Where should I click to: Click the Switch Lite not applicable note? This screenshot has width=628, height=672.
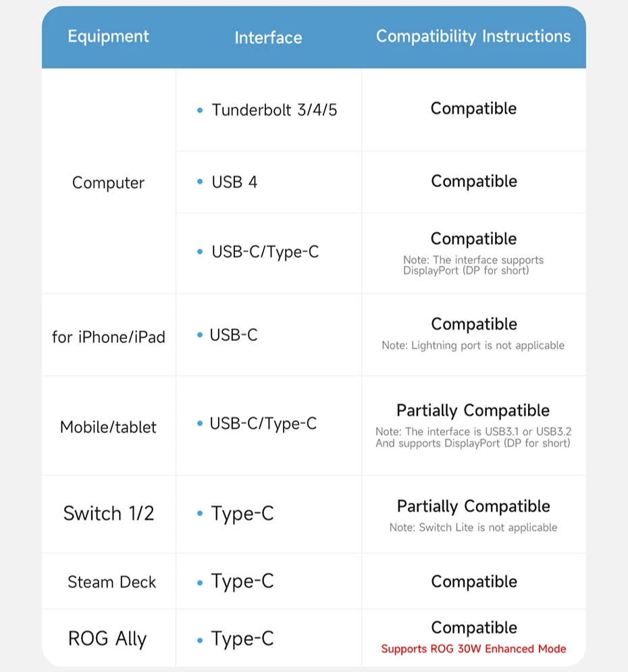473,527
